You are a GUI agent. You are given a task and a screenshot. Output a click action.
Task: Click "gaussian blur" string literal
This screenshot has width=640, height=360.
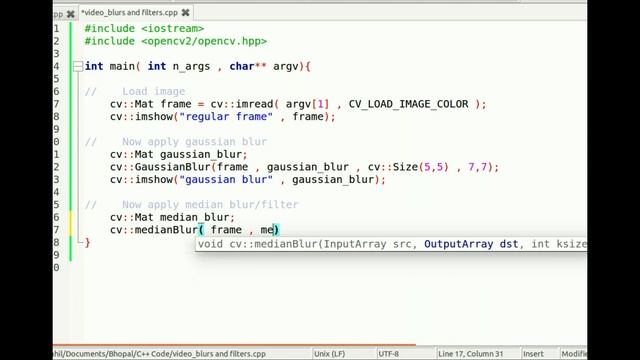226,180
